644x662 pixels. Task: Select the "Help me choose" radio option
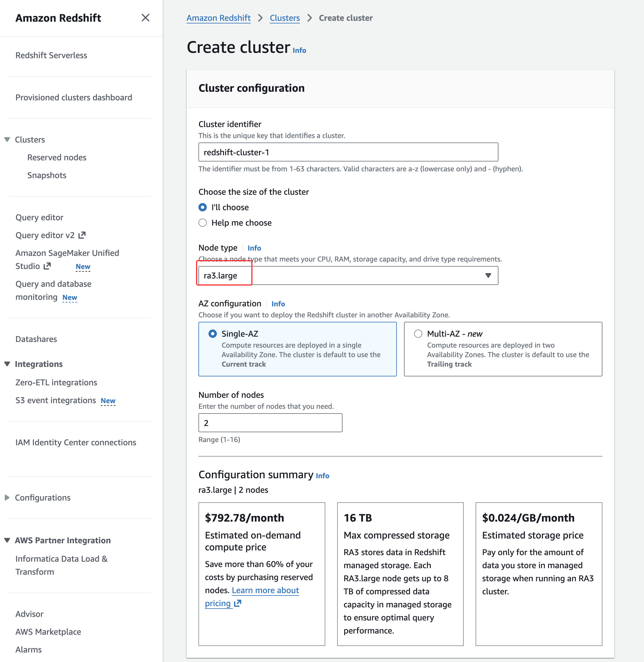coord(203,223)
